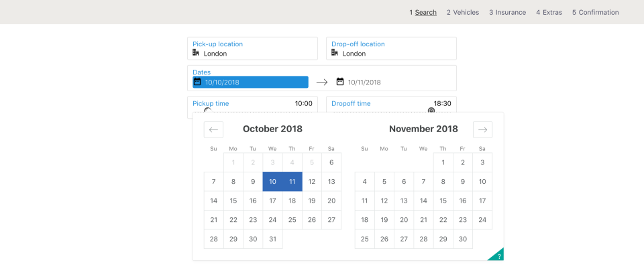644x273 pixels.
Task: Open the Confirmation step
Action: [x=595, y=12]
